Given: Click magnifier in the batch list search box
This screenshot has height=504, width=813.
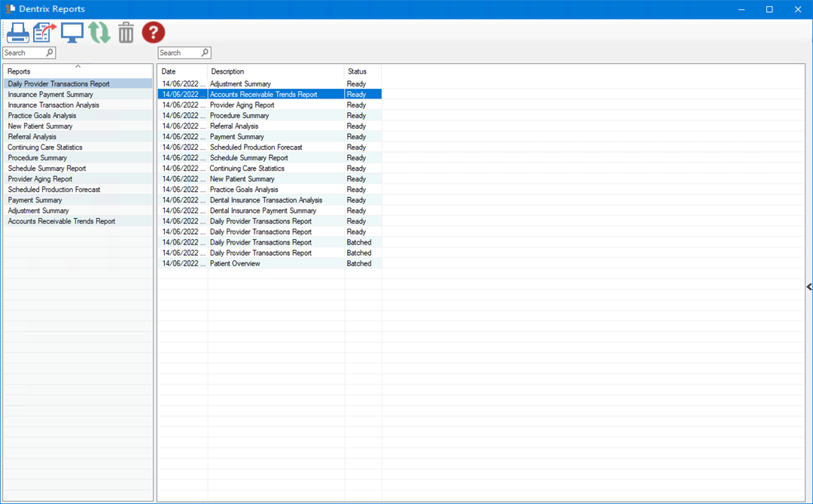Looking at the screenshot, I should coord(205,53).
